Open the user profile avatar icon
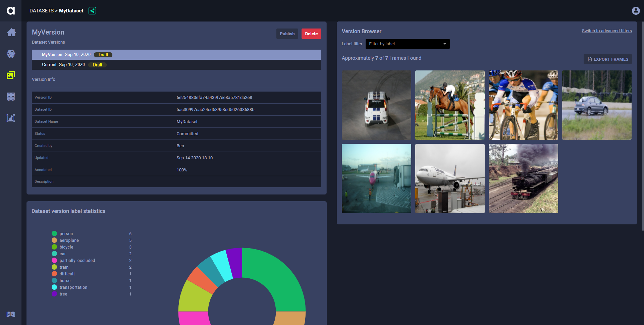This screenshot has width=644, height=325. click(636, 11)
